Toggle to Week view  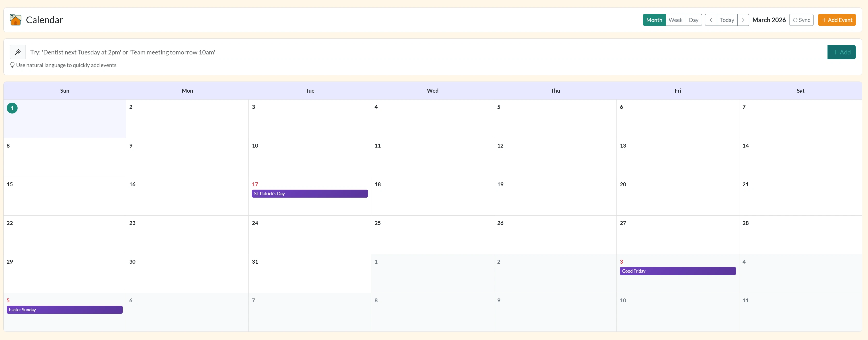(675, 20)
